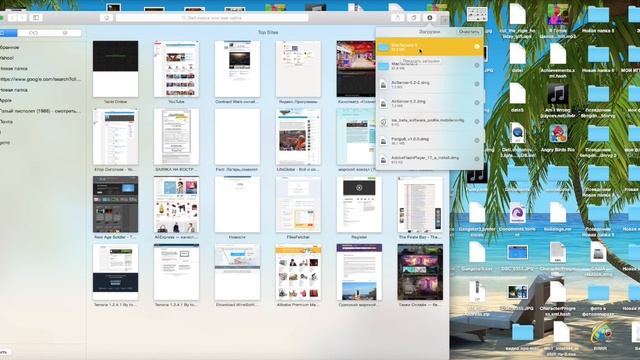Open the AliExpress top site thumbnail
The height and width of the screenshot is (360, 640).
176,204
